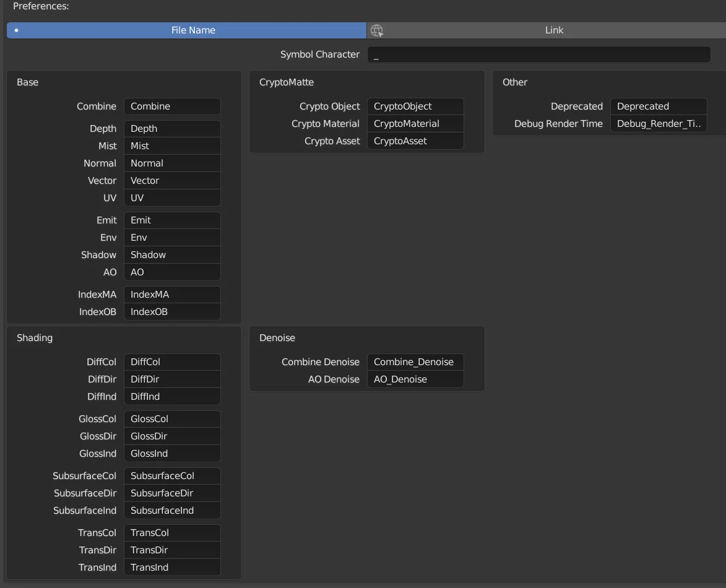
Task: Select the CryptoObject name field
Action: click(415, 106)
